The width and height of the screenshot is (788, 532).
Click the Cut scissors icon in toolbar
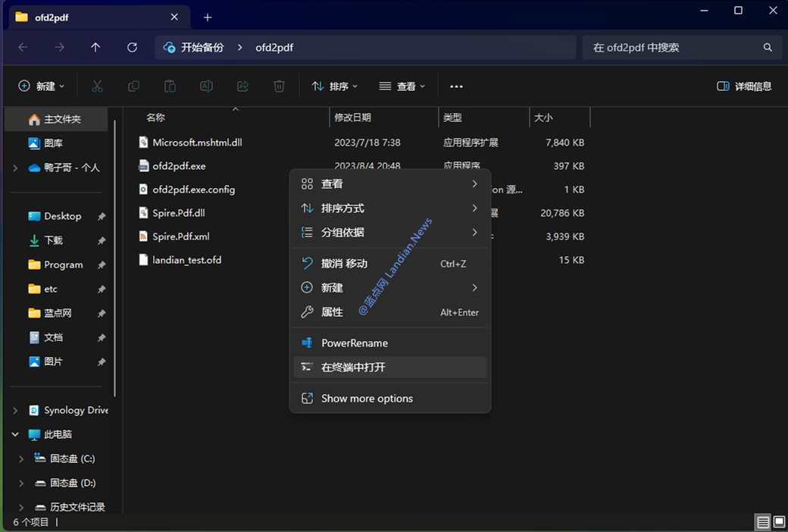click(97, 86)
